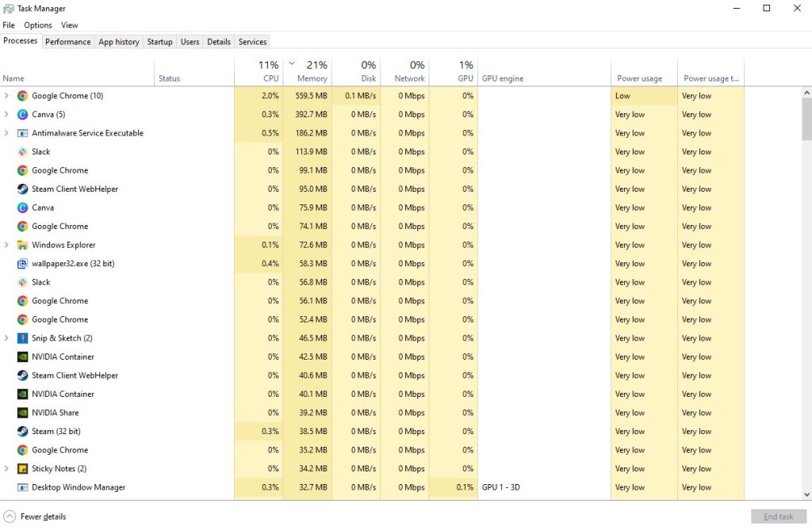Expand the Sticky Notes (2) group
Screen dimensions: 812x530
click(x=6, y=468)
